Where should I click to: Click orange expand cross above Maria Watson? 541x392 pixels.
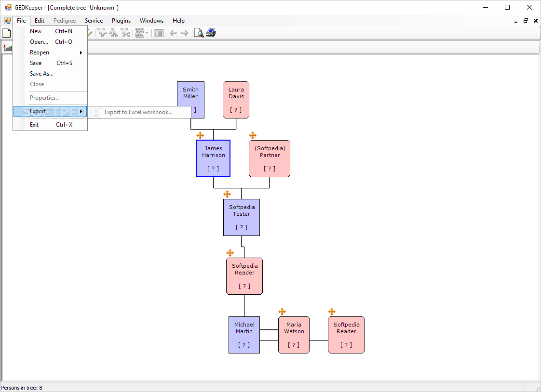tap(282, 312)
